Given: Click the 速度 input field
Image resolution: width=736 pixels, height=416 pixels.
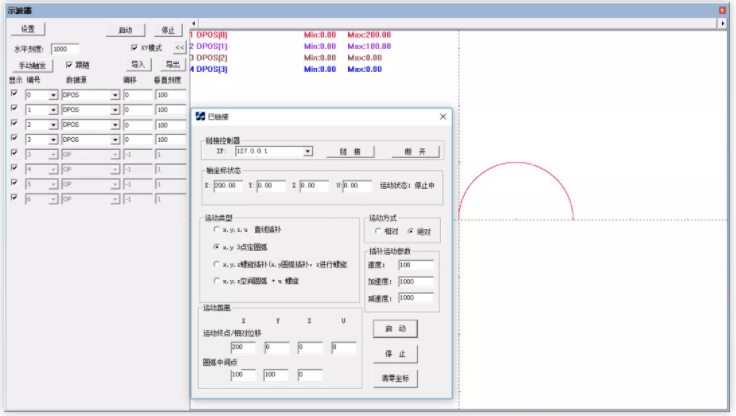Looking at the screenshot, I should 416,265.
